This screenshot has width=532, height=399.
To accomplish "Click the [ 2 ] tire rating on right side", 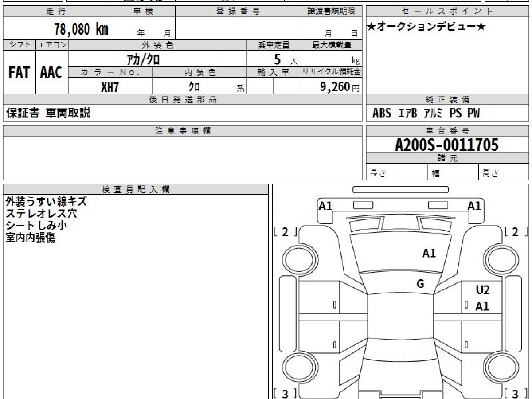I will 516,231.
